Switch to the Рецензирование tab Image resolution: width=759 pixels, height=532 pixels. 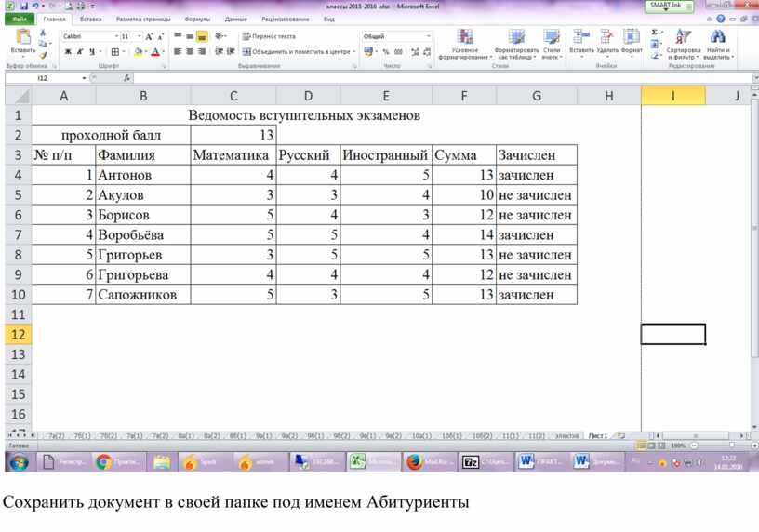(x=286, y=19)
